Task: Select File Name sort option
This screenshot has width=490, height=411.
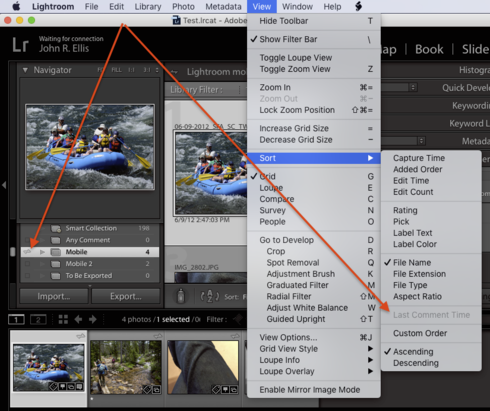Action: click(431, 263)
